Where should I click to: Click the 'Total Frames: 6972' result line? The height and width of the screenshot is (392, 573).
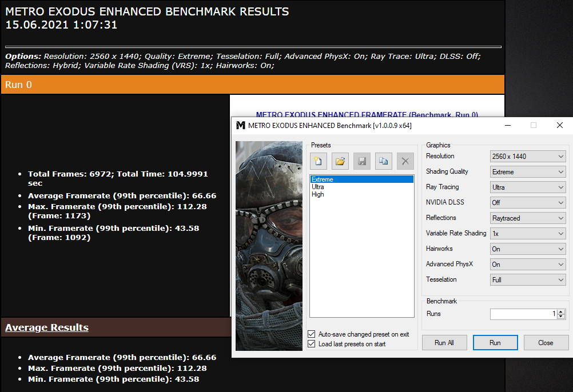pyautogui.click(x=118, y=178)
